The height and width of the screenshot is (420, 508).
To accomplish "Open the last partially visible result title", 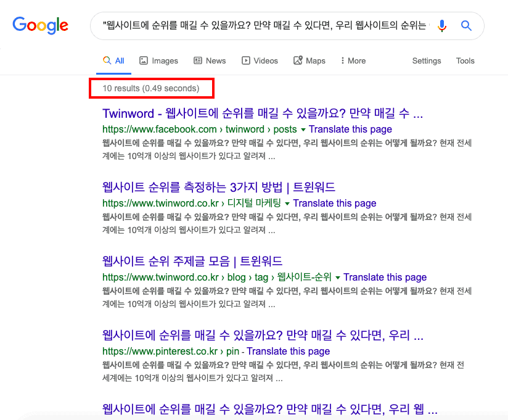I will tap(270, 409).
